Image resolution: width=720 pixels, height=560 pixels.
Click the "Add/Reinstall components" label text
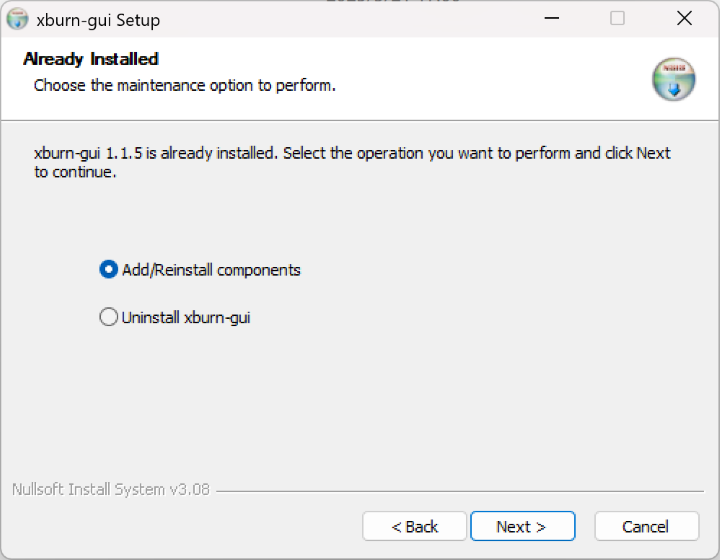click(x=211, y=270)
